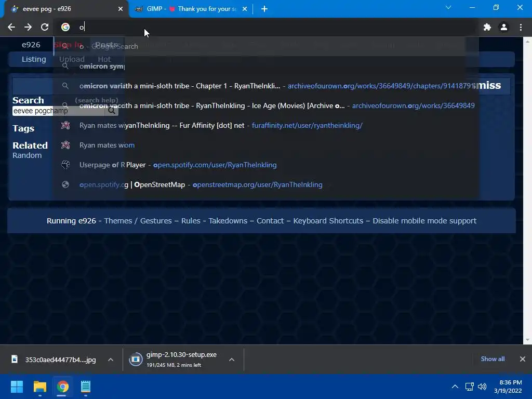This screenshot has height=399, width=532.
Task: Show all downloads
Action: [493, 359]
